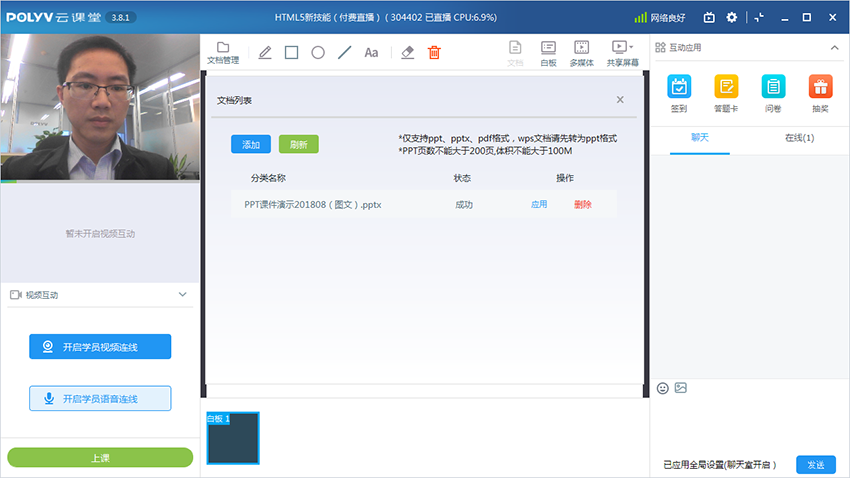Select the Aa text tool
Image resolution: width=850 pixels, height=478 pixels.
(x=371, y=52)
